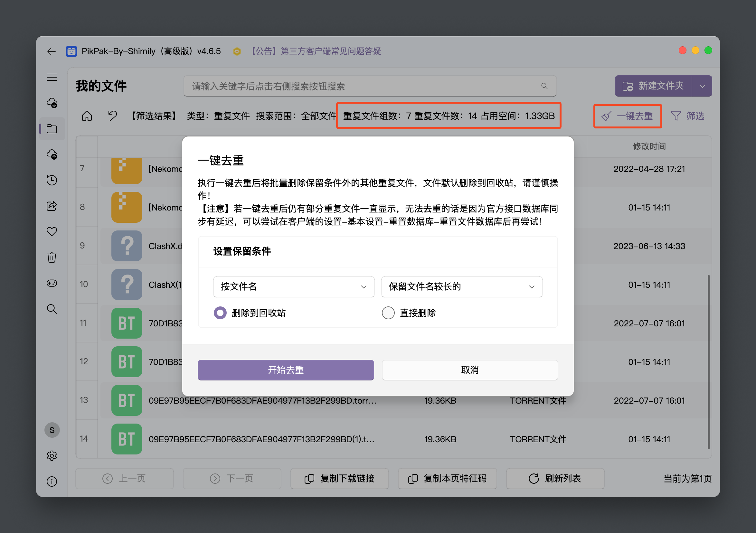Viewport: 756px width, 533px height.
Task: Expand the 新建文件夹 button chevron
Action: pyautogui.click(x=702, y=86)
